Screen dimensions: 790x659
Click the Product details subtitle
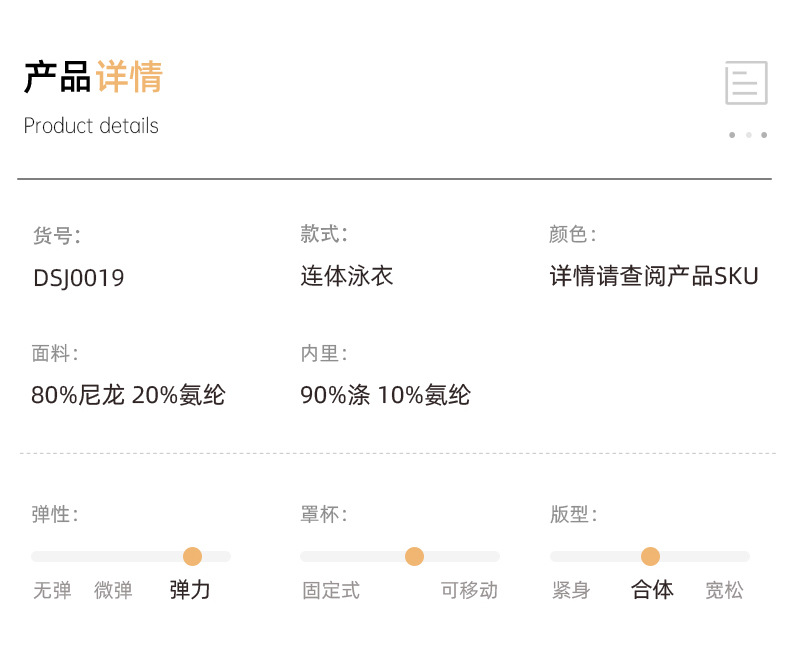coord(91,126)
